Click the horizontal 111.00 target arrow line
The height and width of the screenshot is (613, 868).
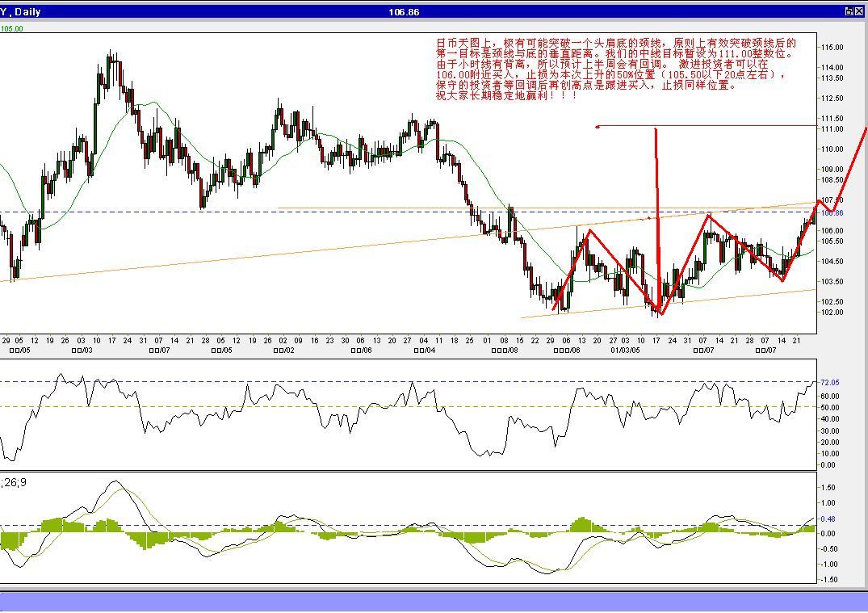[x=707, y=126]
